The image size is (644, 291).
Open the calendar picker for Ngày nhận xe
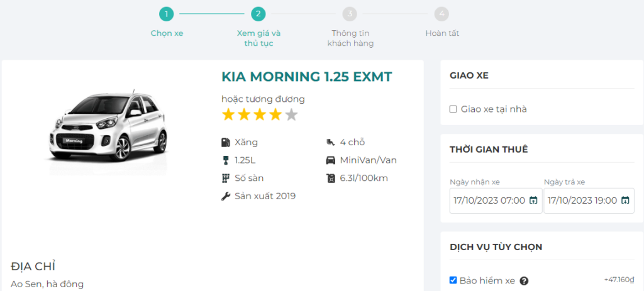533,200
